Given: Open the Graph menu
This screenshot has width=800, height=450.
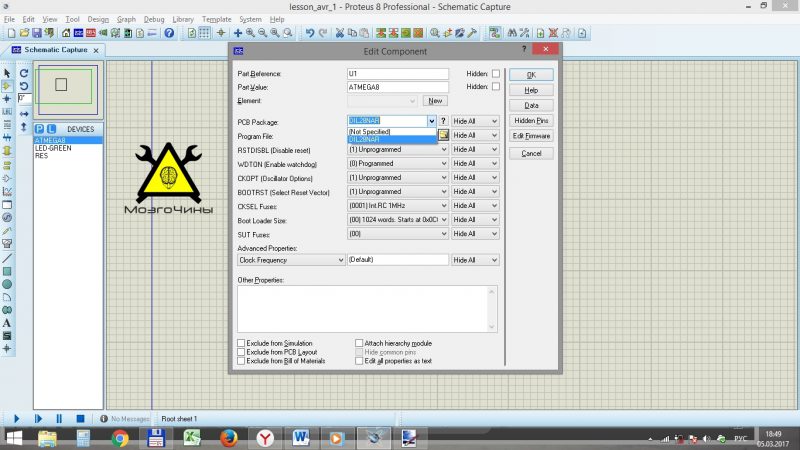Looking at the screenshot, I should click(126, 19).
